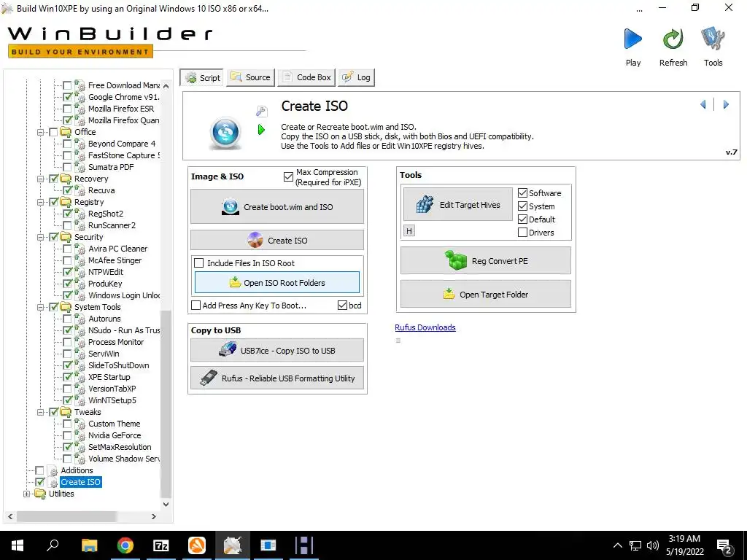
Task: Switch to the Source tab
Action: (x=251, y=77)
